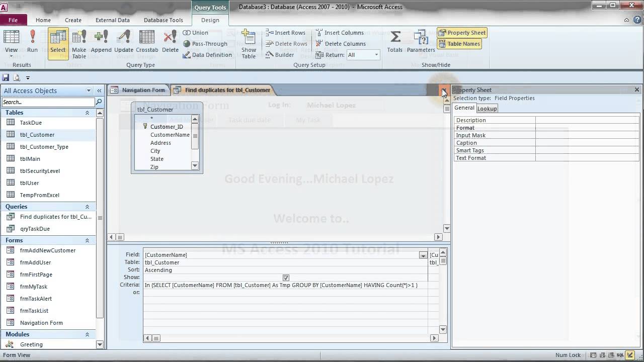644x362 pixels.
Task: Select Find duplicates for tbl_Customer tab
Action: tap(222, 90)
